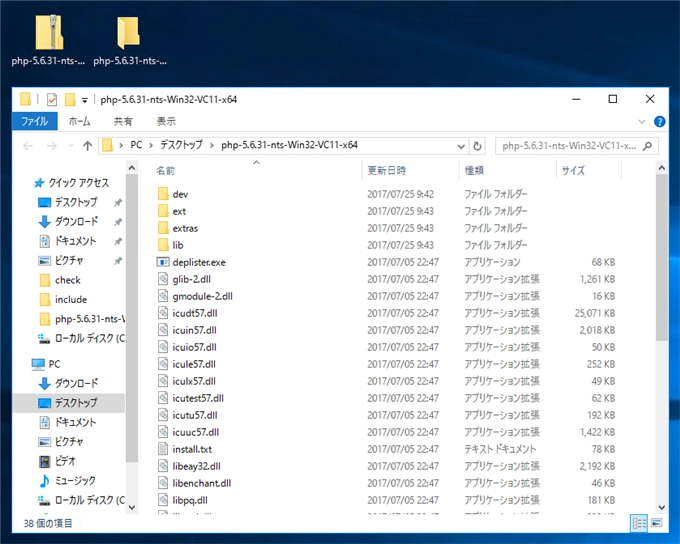This screenshot has width=680, height=544.
Task: Select the icutu57.dll file
Action: [x=187, y=415]
